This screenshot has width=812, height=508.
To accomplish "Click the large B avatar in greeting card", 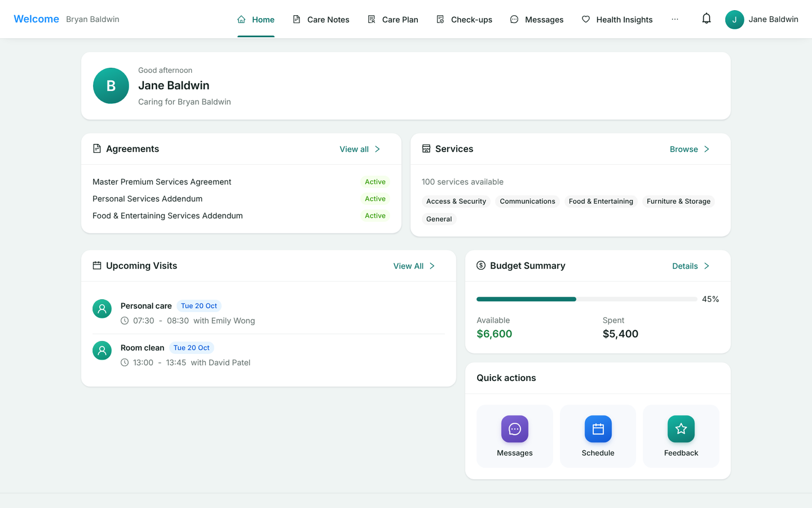I will [111, 86].
